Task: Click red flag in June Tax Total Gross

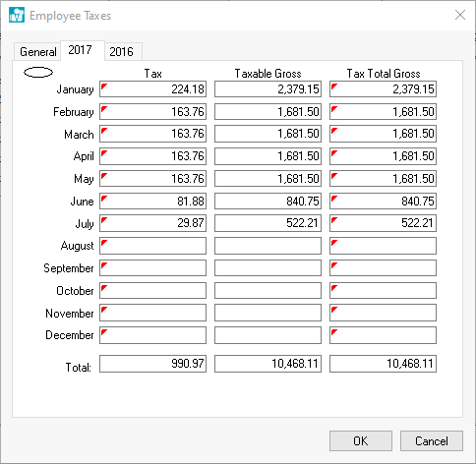Action: (334, 199)
